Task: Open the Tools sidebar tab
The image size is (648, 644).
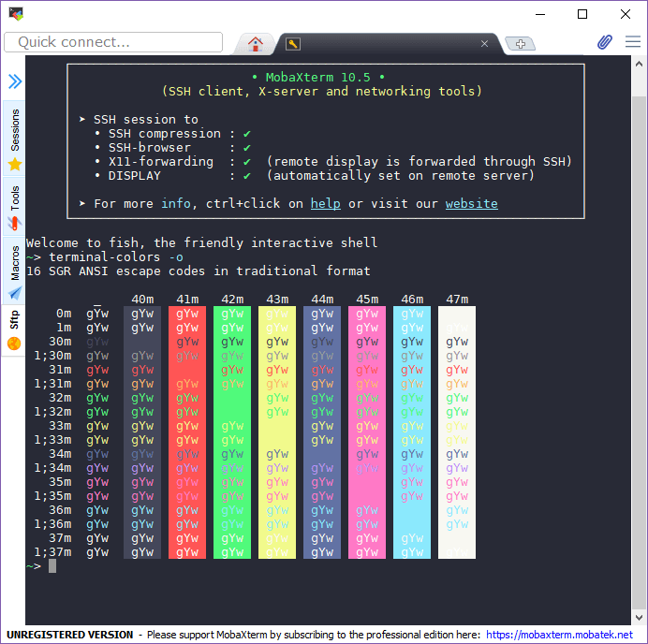Action: pyautogui.click(x=15, y=207)
